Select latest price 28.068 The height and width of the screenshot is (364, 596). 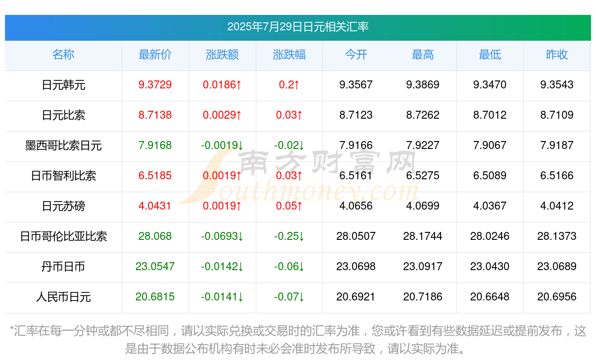pos(155,236)
